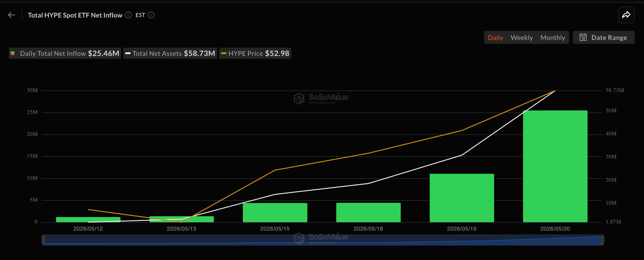Click the chart title Total HYPE Spot ETF Net Inflow

(x=75, y=15)
